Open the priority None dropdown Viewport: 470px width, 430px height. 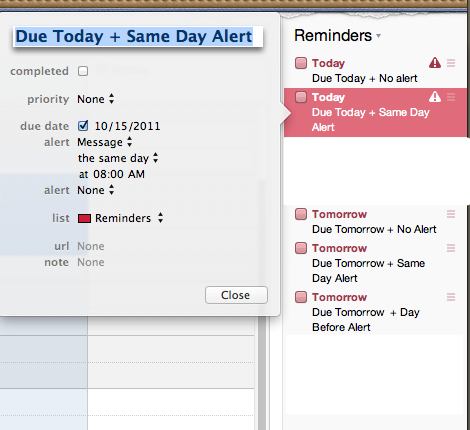[x=96, y=99]
